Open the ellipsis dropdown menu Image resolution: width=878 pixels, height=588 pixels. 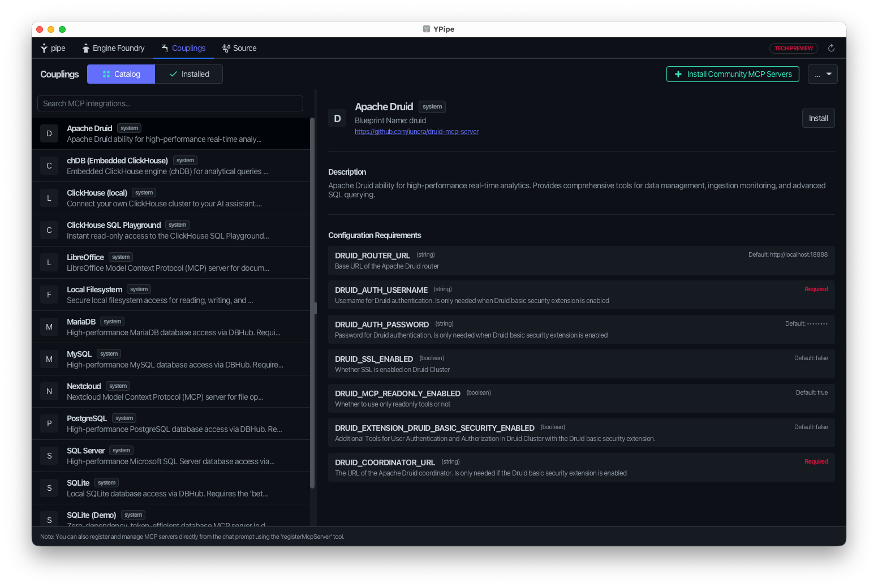(823, 74)
